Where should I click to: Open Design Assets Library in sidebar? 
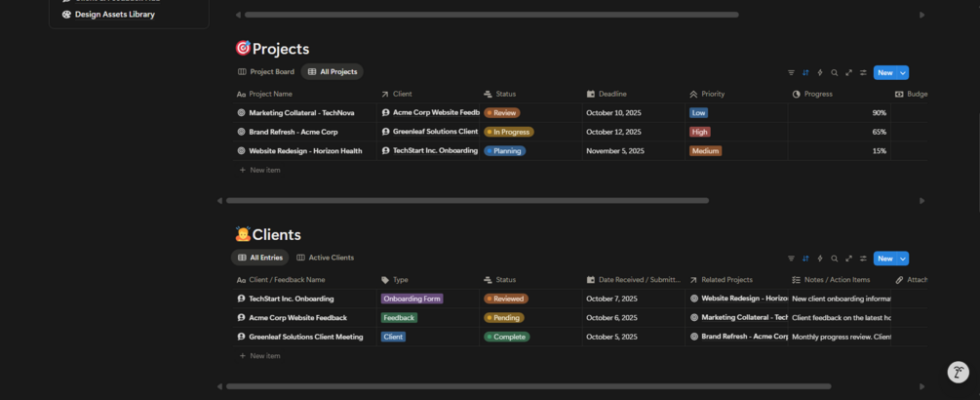tap(114, 15)
